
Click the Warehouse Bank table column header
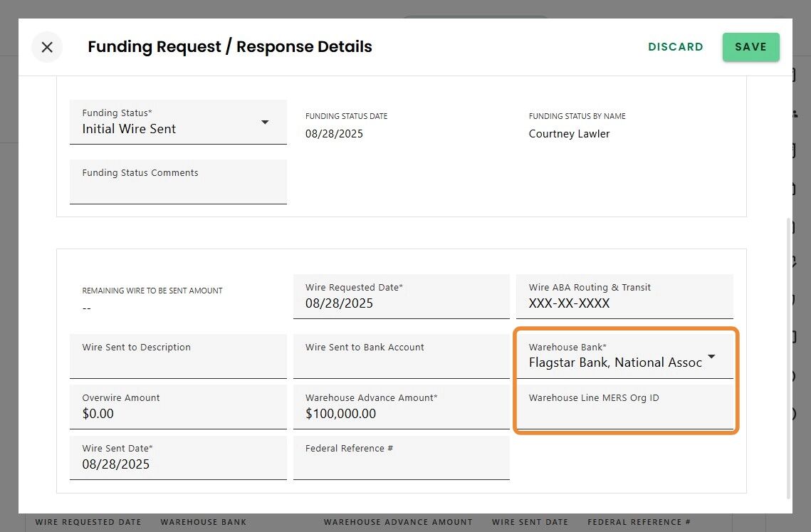pos(204,523)
